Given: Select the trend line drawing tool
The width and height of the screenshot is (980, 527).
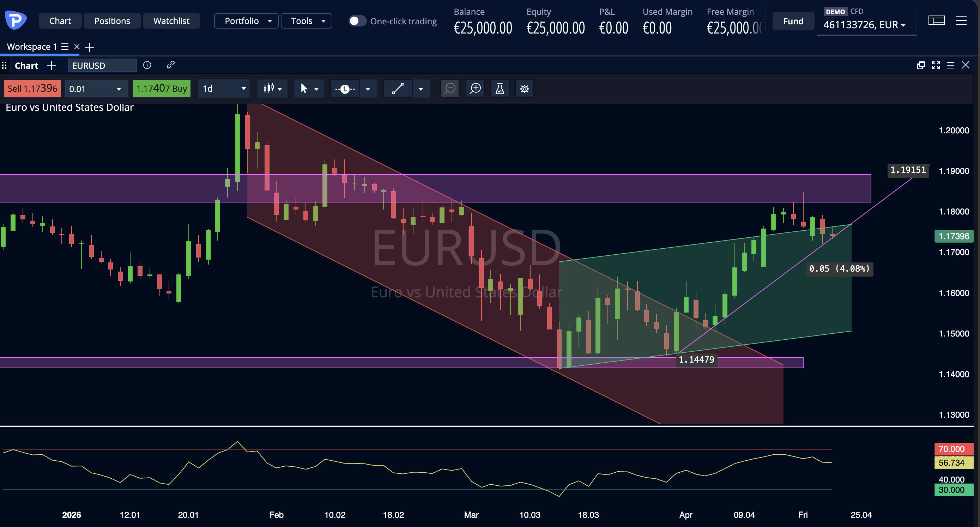Looking at the screenshot, I should click(398, 89).
